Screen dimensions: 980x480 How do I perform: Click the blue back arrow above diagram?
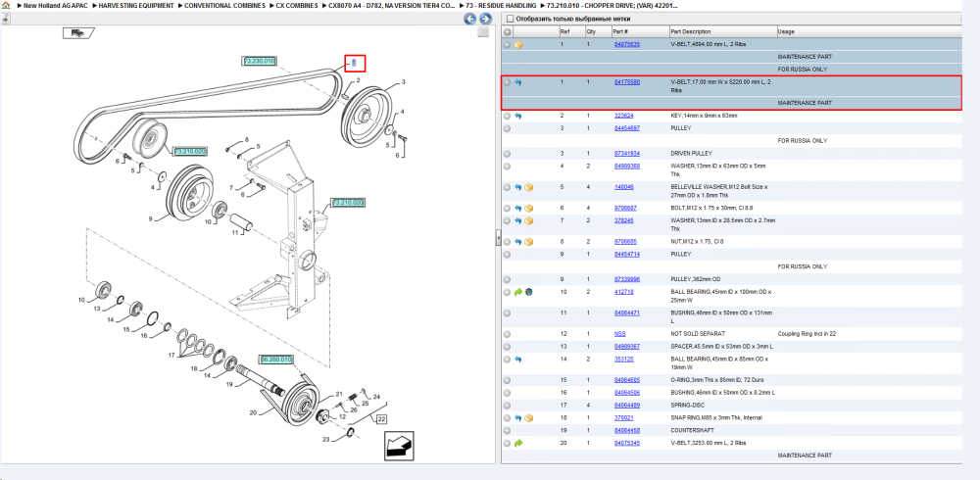tap(470, 19)
